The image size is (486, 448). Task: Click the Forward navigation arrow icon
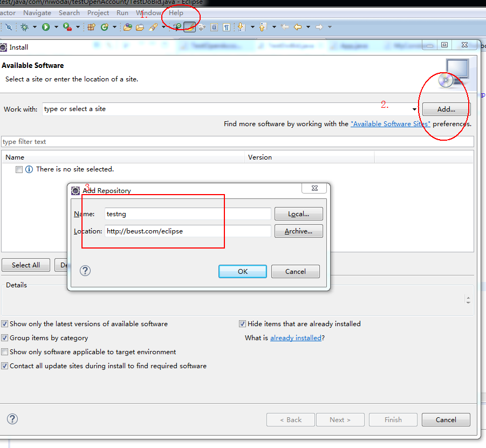(x=319, y=27)
